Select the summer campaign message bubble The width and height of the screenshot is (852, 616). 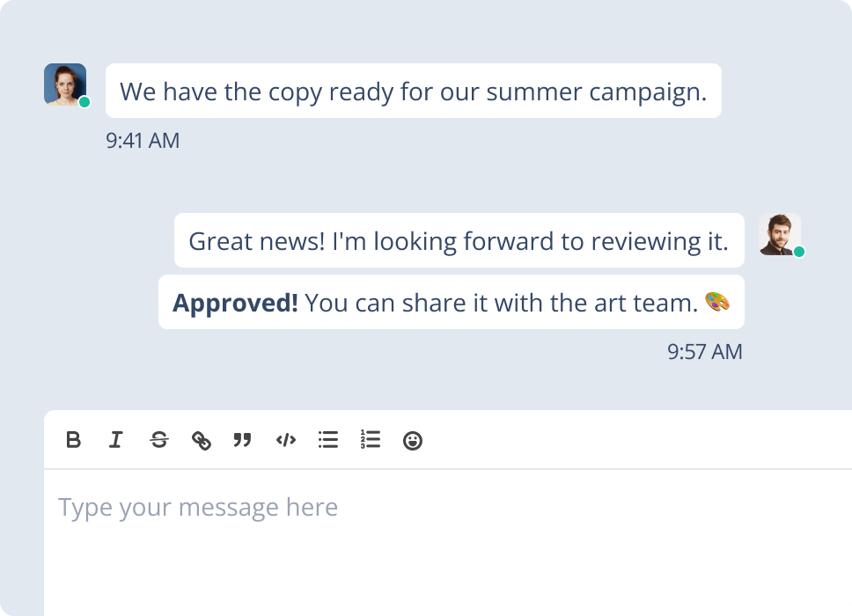[413, 91]
